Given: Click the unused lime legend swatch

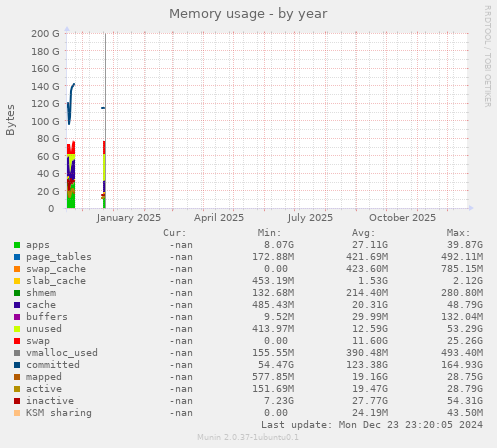Looking at the screenshot, I should pos(17,329).
